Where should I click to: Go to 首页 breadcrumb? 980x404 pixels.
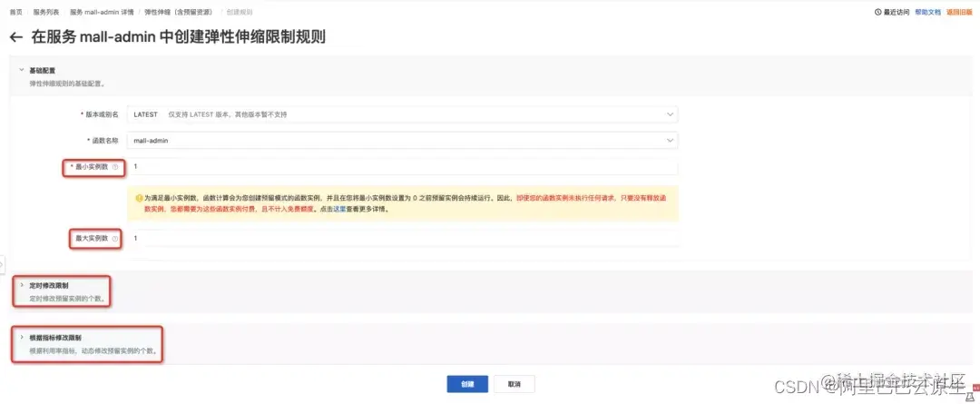coord(15,12)
